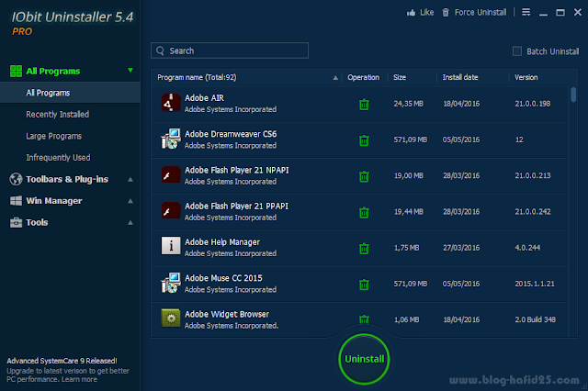Click the 24,35 MB size value
Screen dimensions: 588x391
pos(408,104)
